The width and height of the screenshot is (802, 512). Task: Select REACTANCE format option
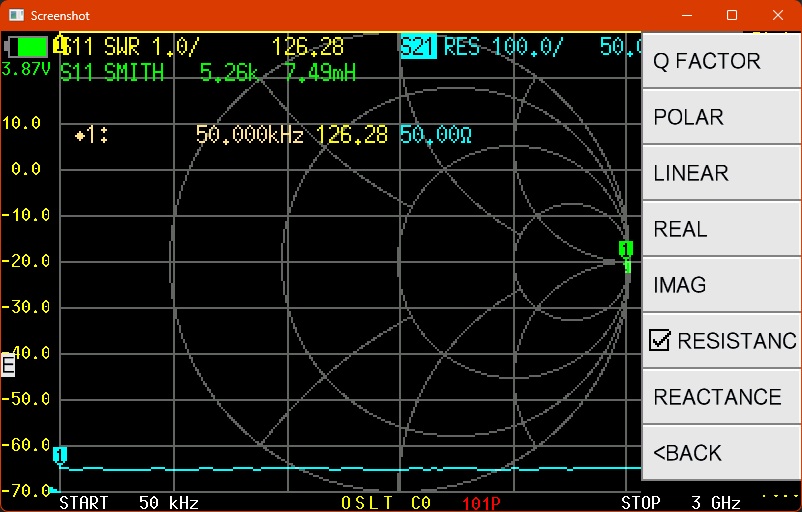coord(721,397)
